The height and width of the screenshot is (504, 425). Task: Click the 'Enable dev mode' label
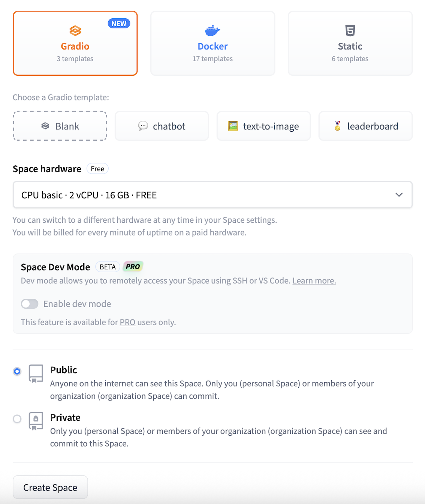click(77, 304)
